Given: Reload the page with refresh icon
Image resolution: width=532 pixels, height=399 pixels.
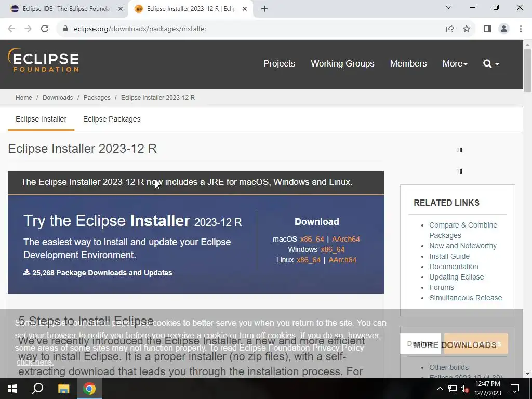Looking at the screenshot, I should (45, 29).
